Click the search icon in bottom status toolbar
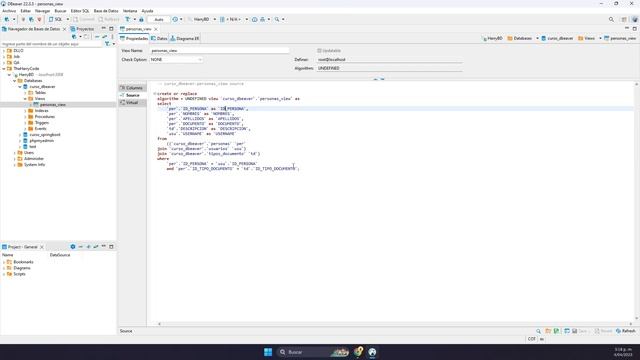The height and width of the screenshot is (360, 640). (538, 331)
